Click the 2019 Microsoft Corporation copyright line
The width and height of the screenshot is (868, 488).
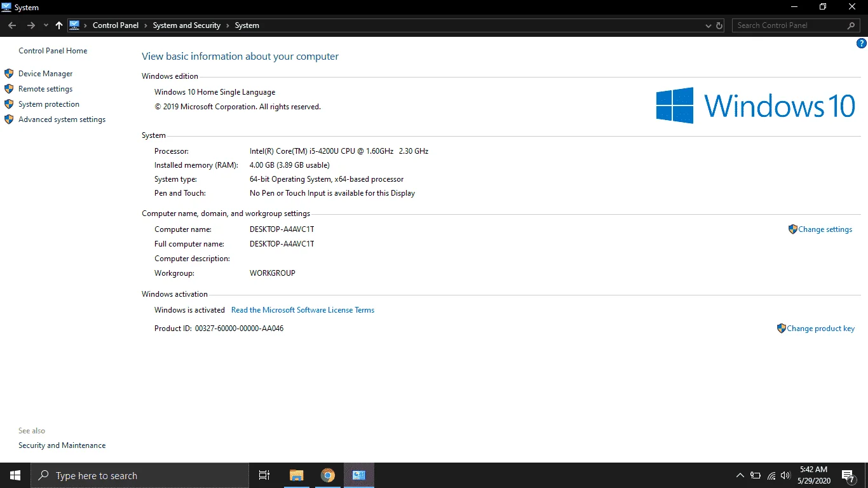click(238, 107)
